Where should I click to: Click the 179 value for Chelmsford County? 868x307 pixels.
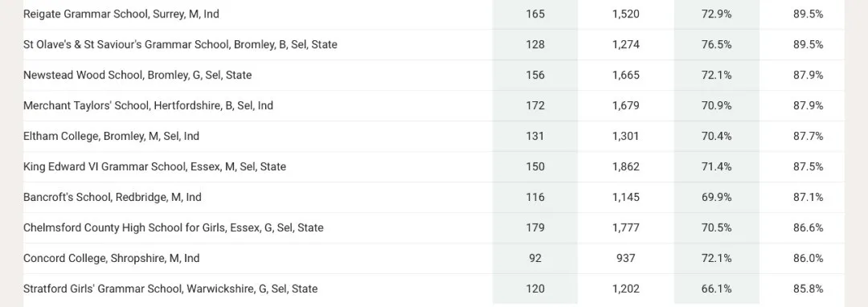click(x=535, y=227)
